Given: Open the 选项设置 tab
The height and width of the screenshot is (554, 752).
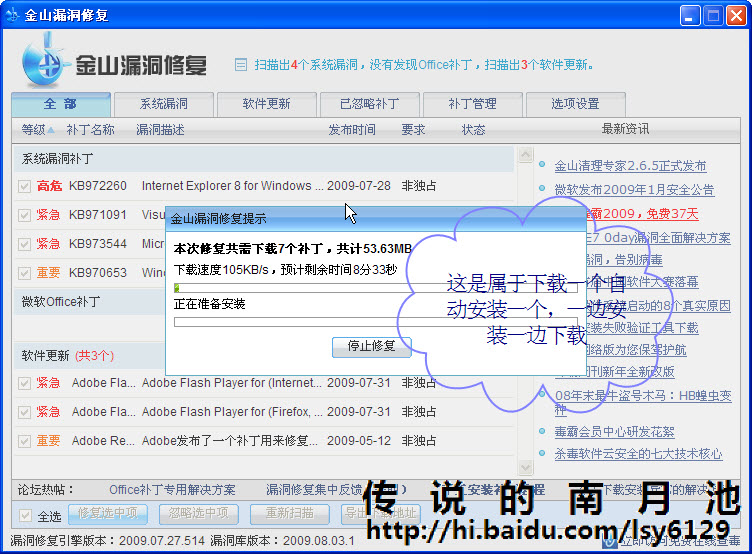Looking at the screenshot, I should pyautogui.click(x=575, y=104).
